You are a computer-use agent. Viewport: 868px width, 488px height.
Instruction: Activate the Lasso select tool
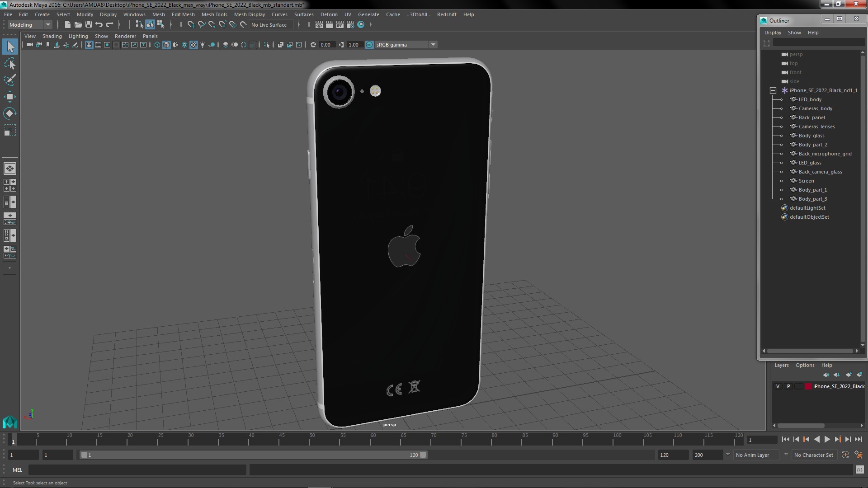pyautogui.click(x=10, y=64)
